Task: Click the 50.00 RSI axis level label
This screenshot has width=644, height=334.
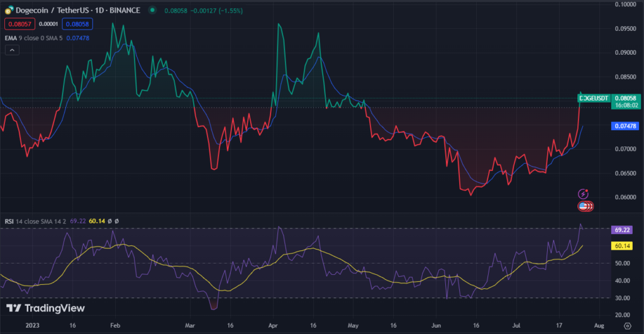Action: (x=622, y=264)
